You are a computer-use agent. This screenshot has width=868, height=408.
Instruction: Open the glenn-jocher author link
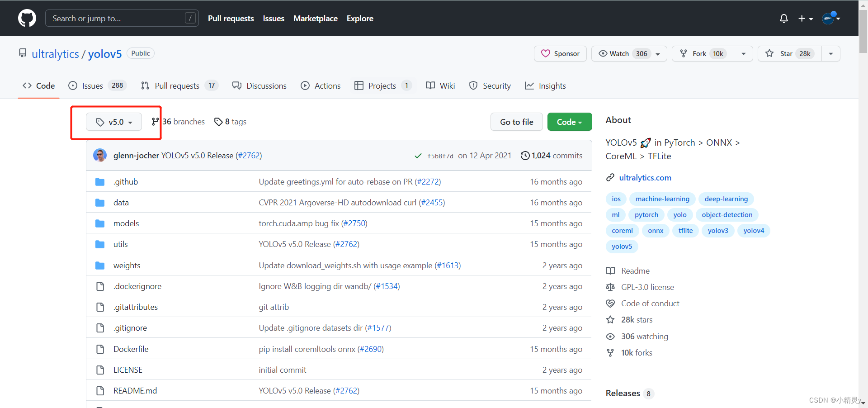(x=136, y=156)
